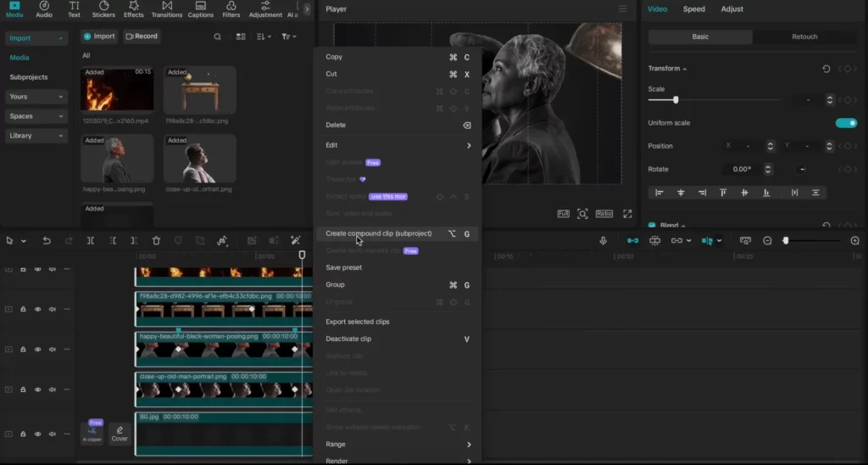The image size is (868, 465).
Task: Click the trash delete icon in the timeline toolbar
Action: pos(156,240)
